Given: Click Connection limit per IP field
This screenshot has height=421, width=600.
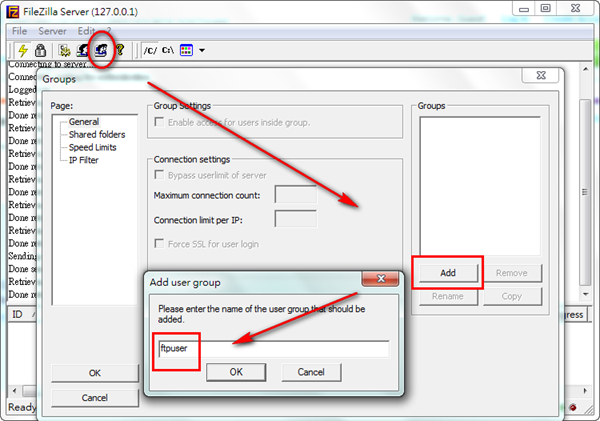Looking at the screenshot, I should [296, 219].
